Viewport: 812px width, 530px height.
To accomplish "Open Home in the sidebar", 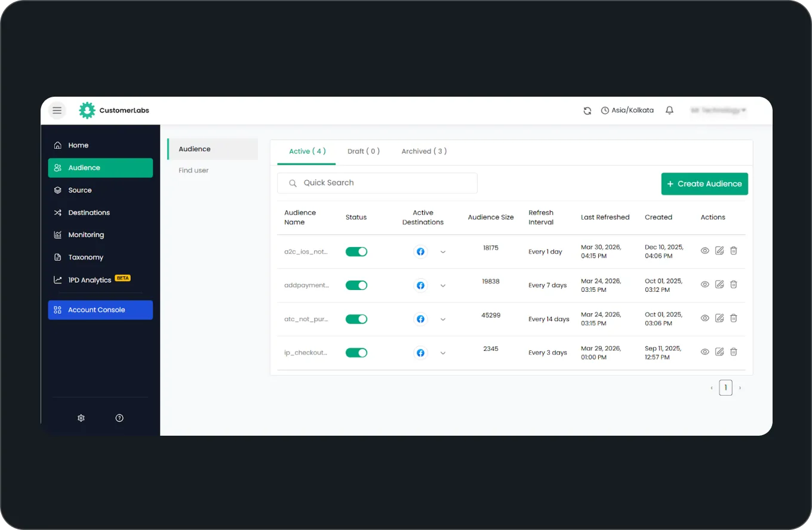I will point(100,145).
